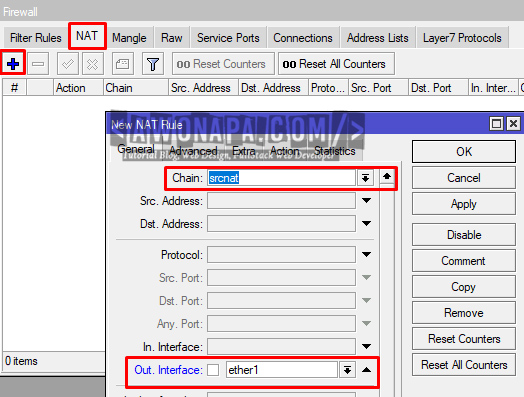The height and width of the screenshot is (397, 524).
Task: Sort by Src. Address column header
Action: [204, 88]
